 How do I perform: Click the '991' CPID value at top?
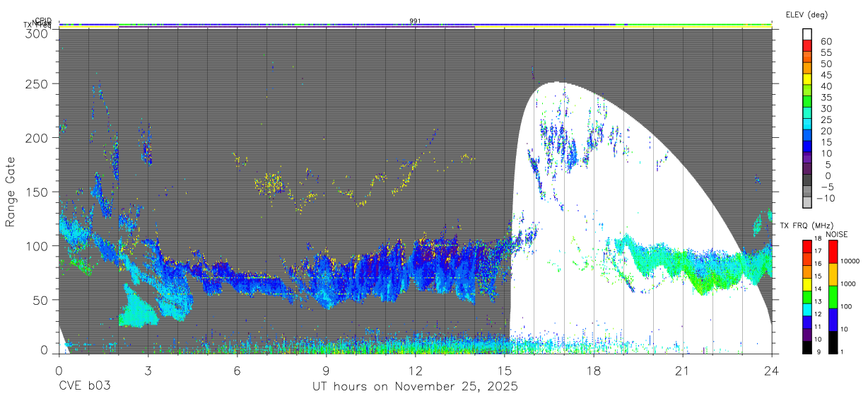click(415, 21)
